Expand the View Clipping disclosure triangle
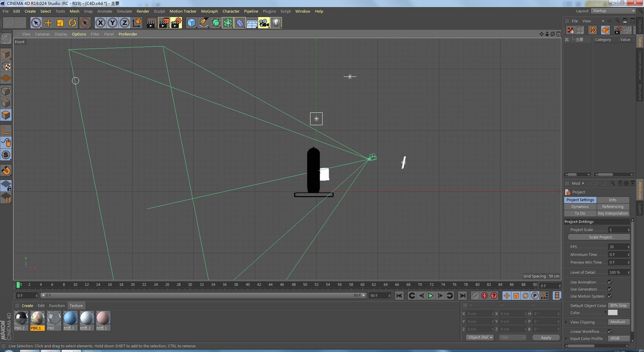The height and width of the screenshot is (352, 644). point(566,322)
